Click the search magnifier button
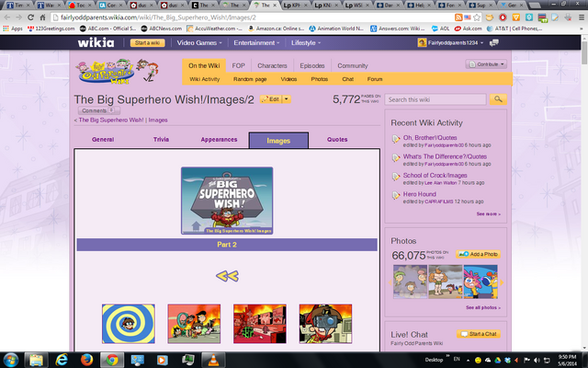This screenshot has height=368, width=588. coord(498,99)
